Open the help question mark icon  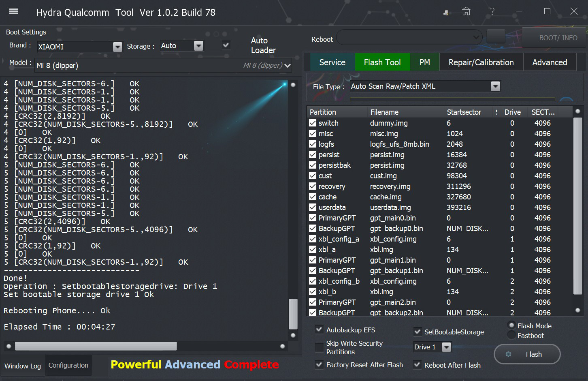point(492,11)
